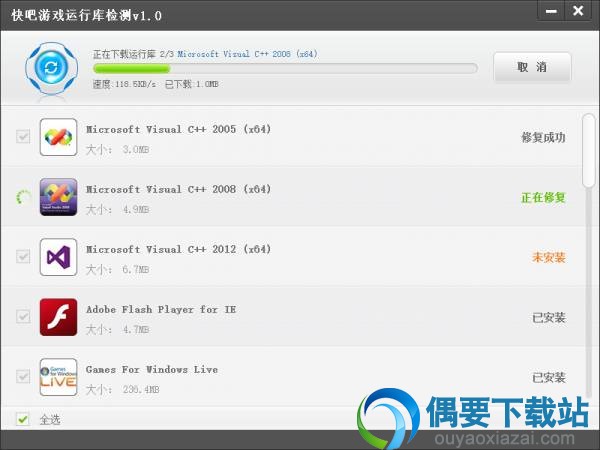Screen dimensions: 600x450
Task: Click the 全选 label text
Action: (50, 420)
